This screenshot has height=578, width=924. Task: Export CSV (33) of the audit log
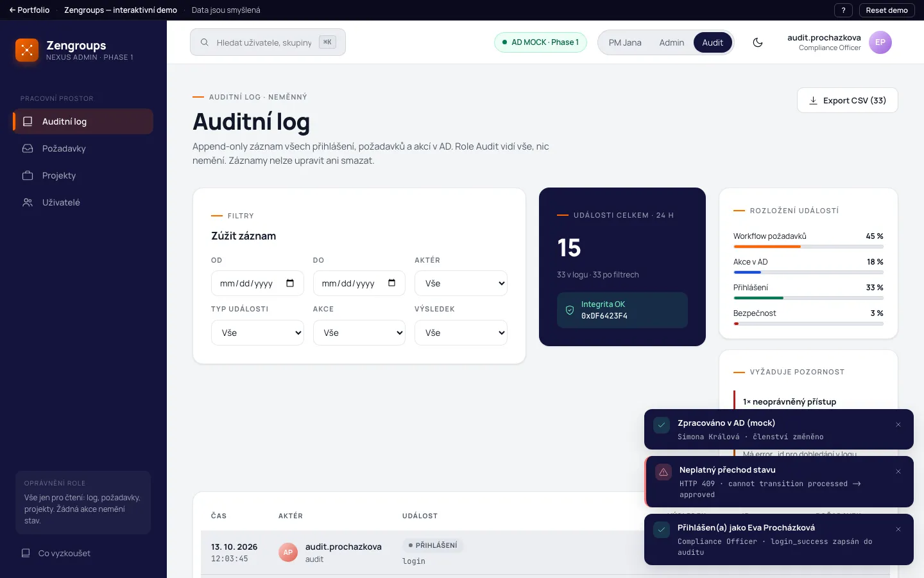tap(847, 100)
